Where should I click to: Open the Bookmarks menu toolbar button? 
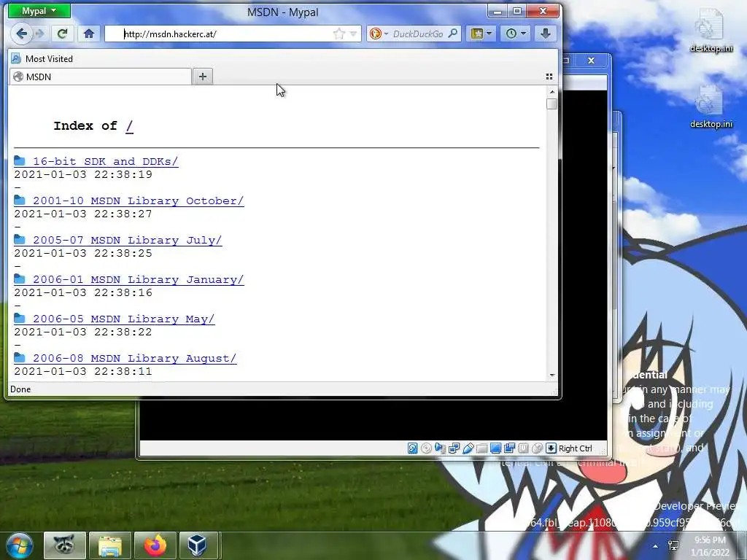[481, 34]
